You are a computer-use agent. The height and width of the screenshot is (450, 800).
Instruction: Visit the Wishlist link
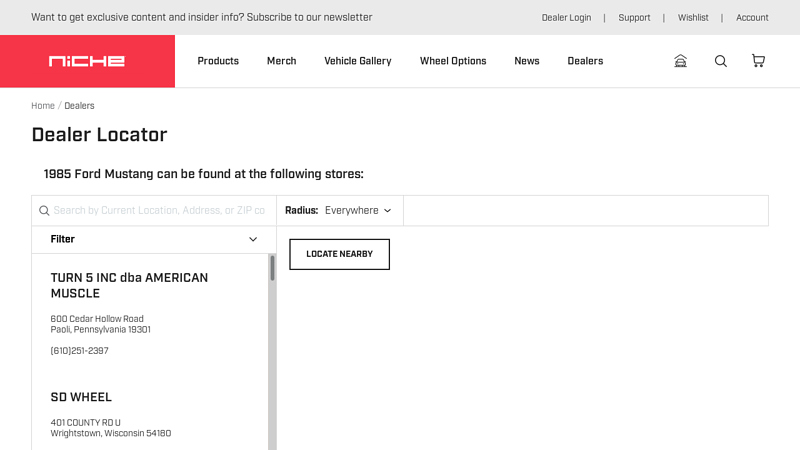point(693,18)
